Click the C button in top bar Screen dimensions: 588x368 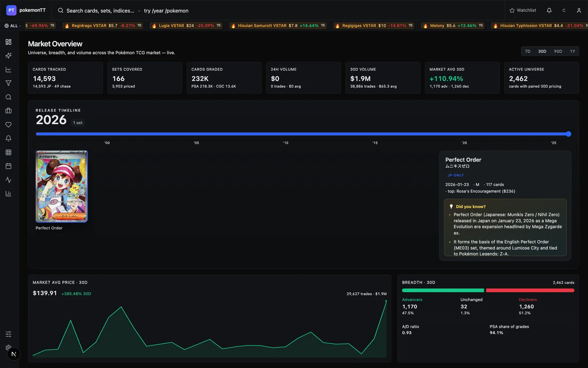[564, 10]
